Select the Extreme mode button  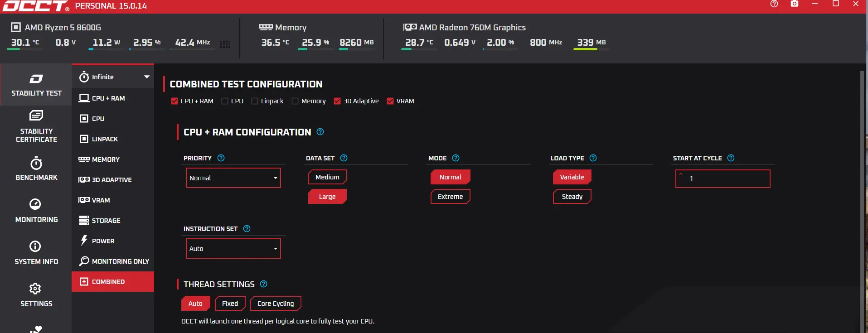[450, 197]
